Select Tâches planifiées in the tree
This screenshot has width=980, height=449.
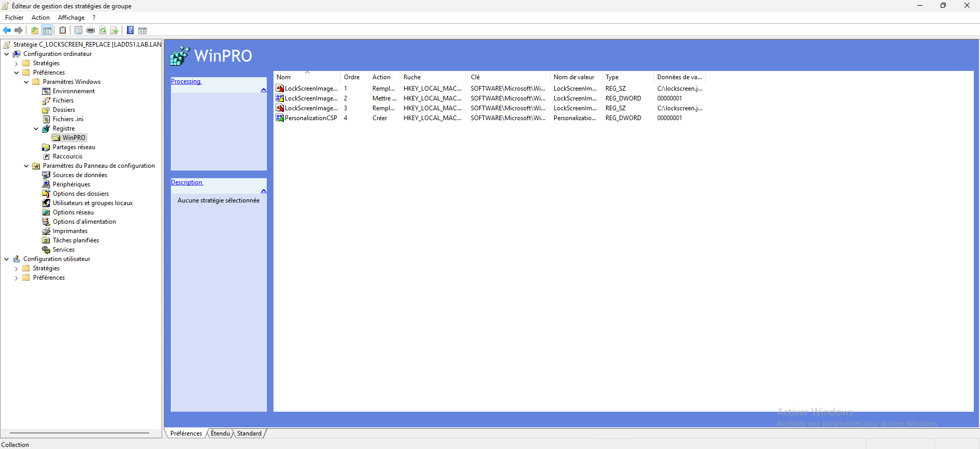coord(76,240)
